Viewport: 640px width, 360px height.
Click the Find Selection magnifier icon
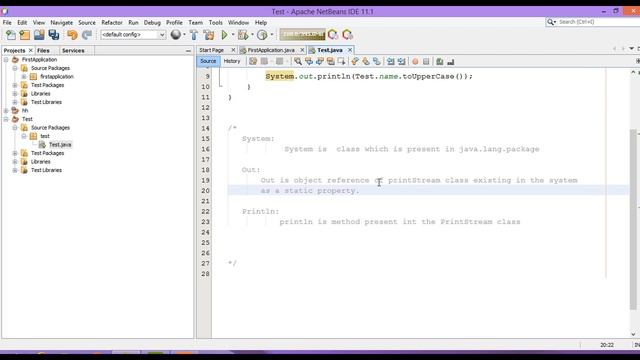(298, 62)
